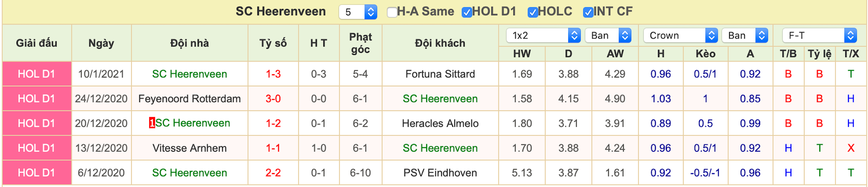868x187 pixels.
Task: Disable the INT CF checkbox
Action: tap(588, 12)
